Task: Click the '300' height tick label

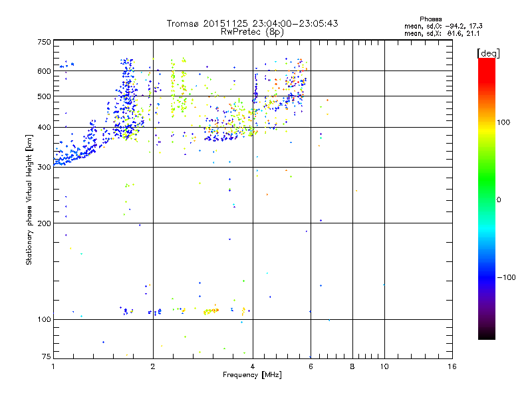Action: point(44,168)
